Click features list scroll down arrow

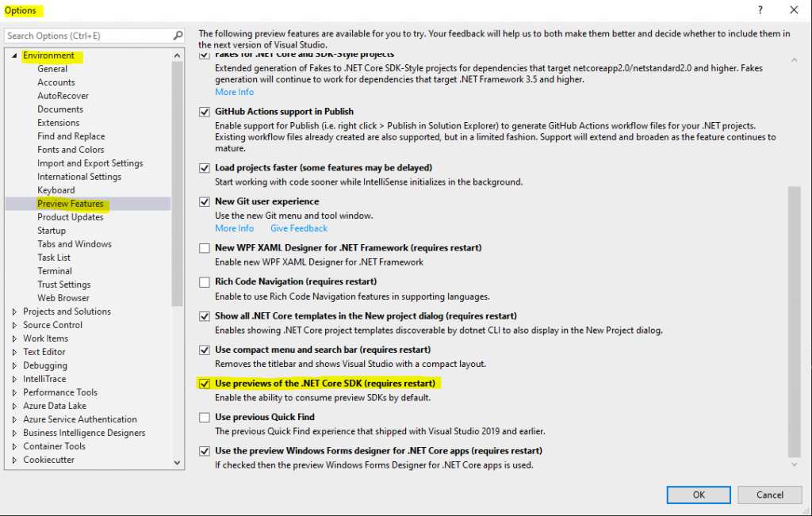click(x=795, y=464)
